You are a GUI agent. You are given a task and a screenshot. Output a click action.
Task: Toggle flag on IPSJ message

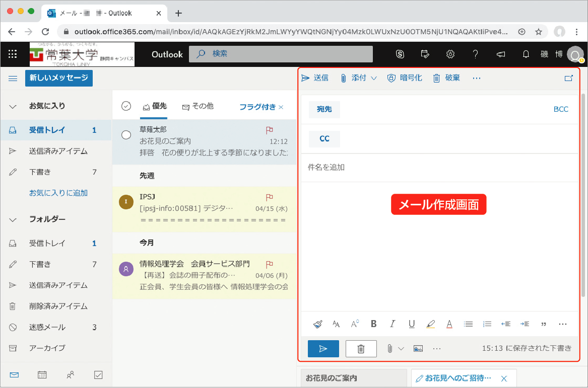269,197
